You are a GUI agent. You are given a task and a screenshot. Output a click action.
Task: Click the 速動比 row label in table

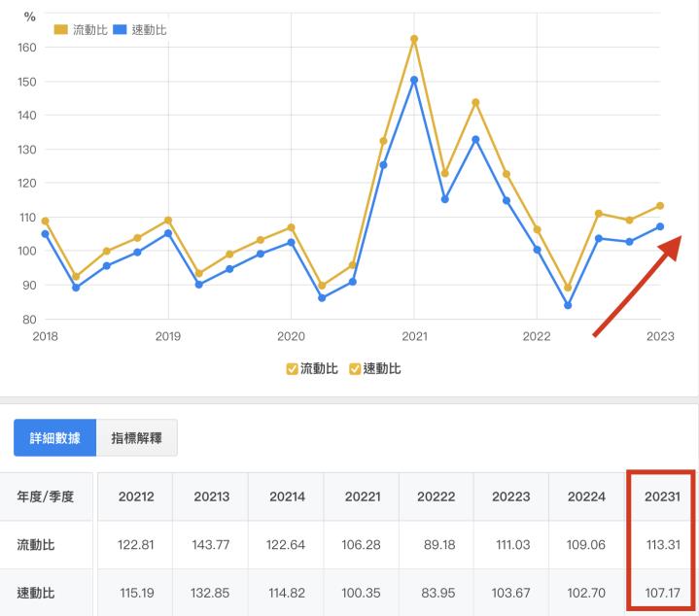(35, 591)
